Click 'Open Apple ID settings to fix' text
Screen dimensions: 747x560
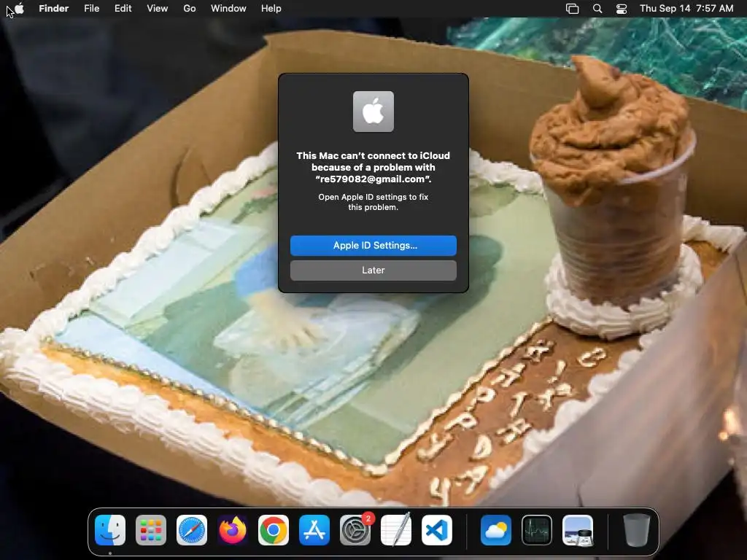click(x=373, y=197)
